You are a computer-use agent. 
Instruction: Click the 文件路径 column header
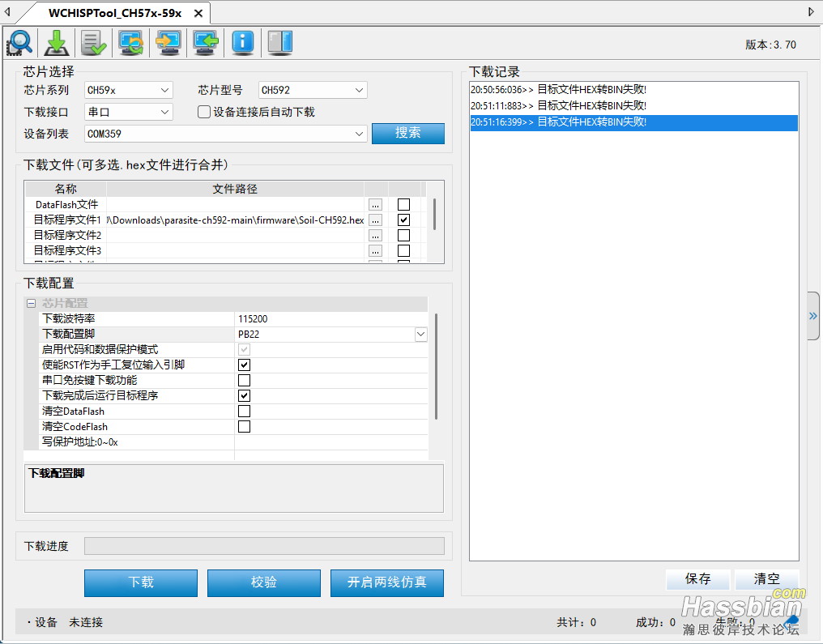(235, 189)
